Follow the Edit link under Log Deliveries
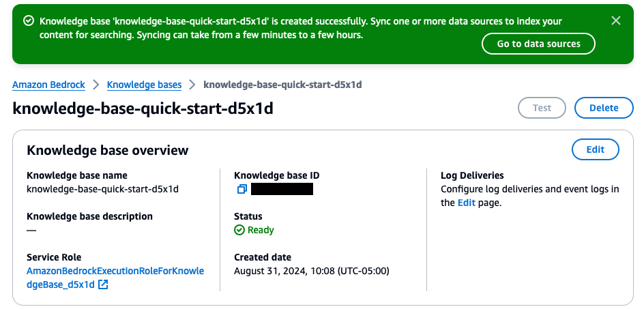The width and height of the screenshot is (644, 309). (x=466, y=203)
